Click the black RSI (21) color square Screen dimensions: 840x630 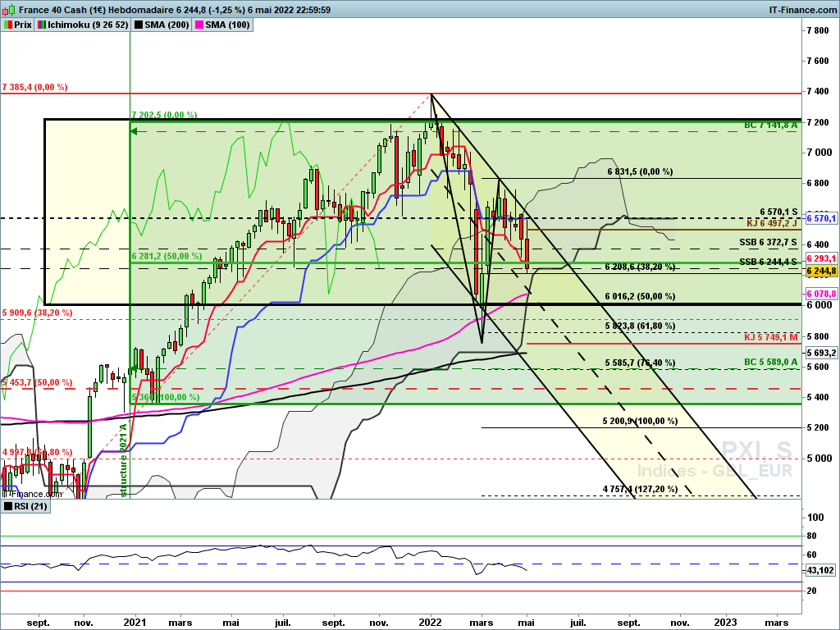(x=8, y=506)
